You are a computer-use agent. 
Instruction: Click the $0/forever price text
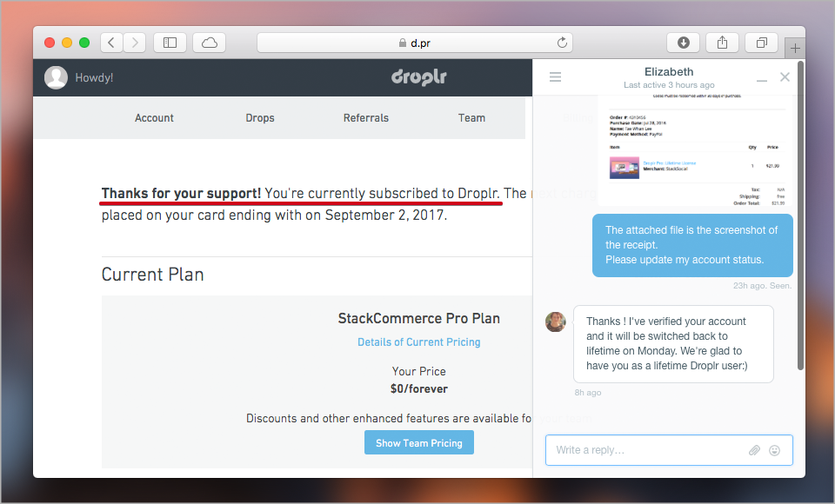[419, 389]
